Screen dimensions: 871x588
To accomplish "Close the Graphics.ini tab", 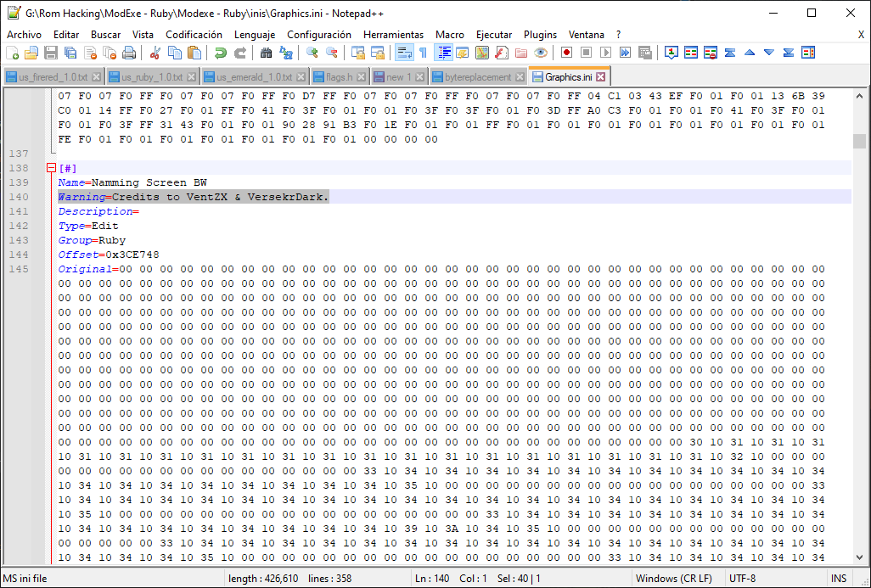I will pyautogui.click(x=600, y=77).
